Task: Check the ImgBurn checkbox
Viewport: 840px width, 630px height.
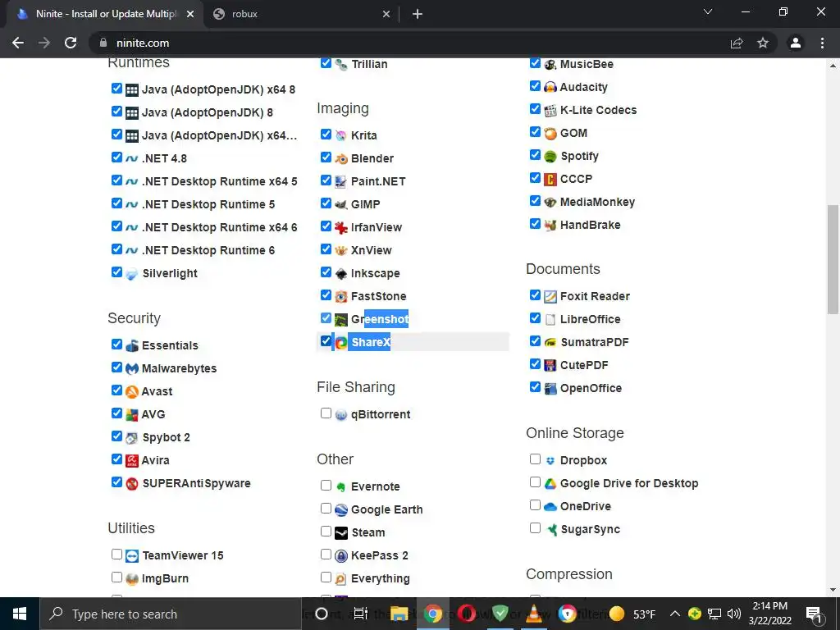Action: (x=116, y=577)
